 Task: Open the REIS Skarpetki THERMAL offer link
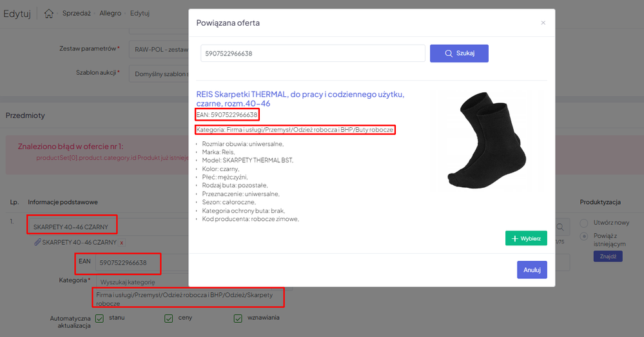300,99
